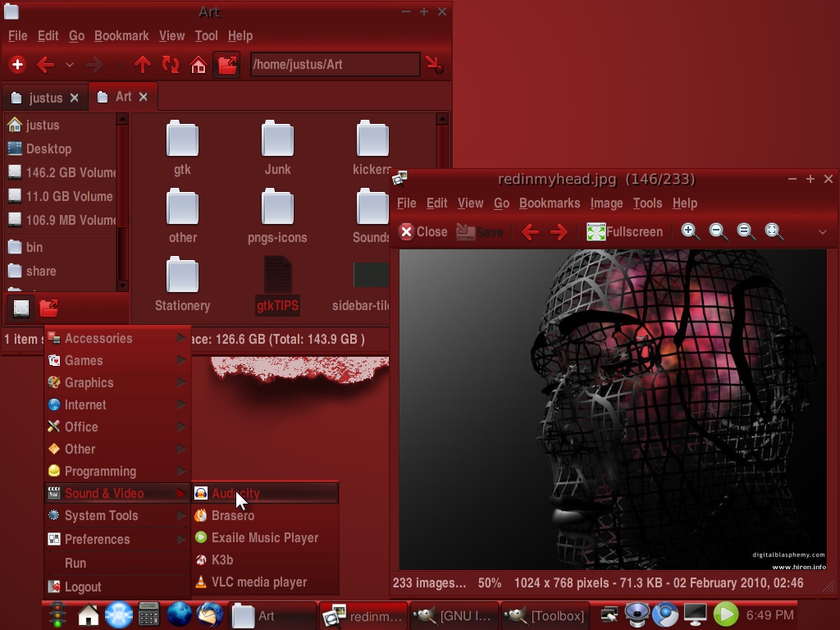The height and width of the screenshot is (630, 840).
Task: Open the Bookmarks menu in image viewer
Action: (x=550, y=203)
